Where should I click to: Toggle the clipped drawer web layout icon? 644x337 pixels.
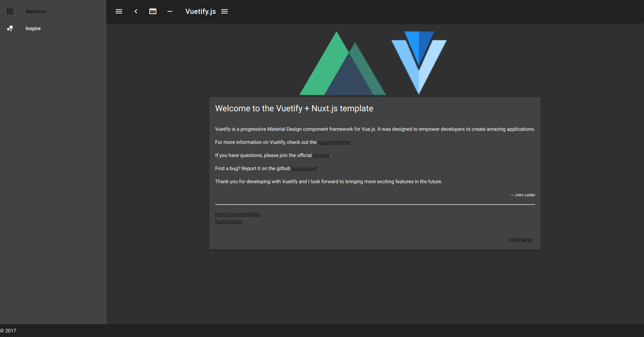153,11
